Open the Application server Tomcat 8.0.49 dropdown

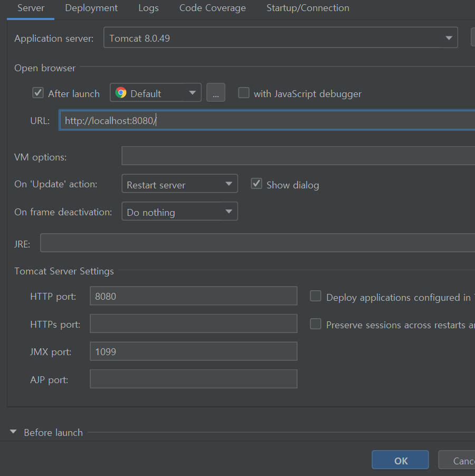point(280,37)
